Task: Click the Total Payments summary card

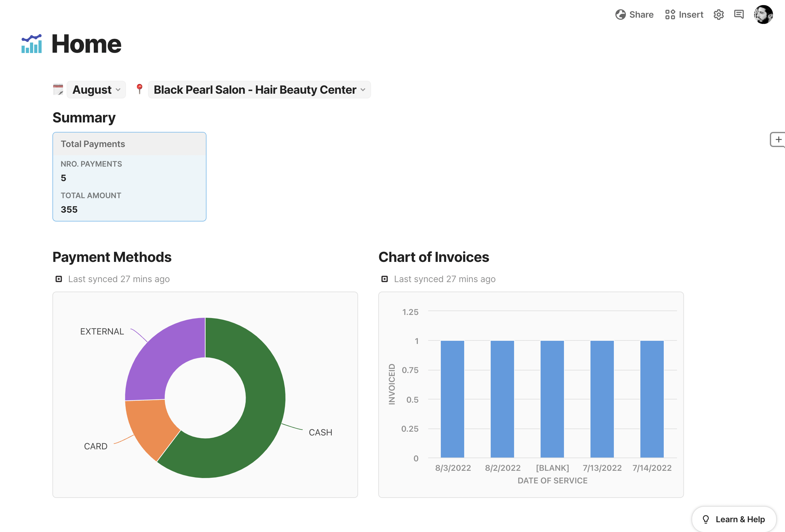Action: click(x=129, y=177)
